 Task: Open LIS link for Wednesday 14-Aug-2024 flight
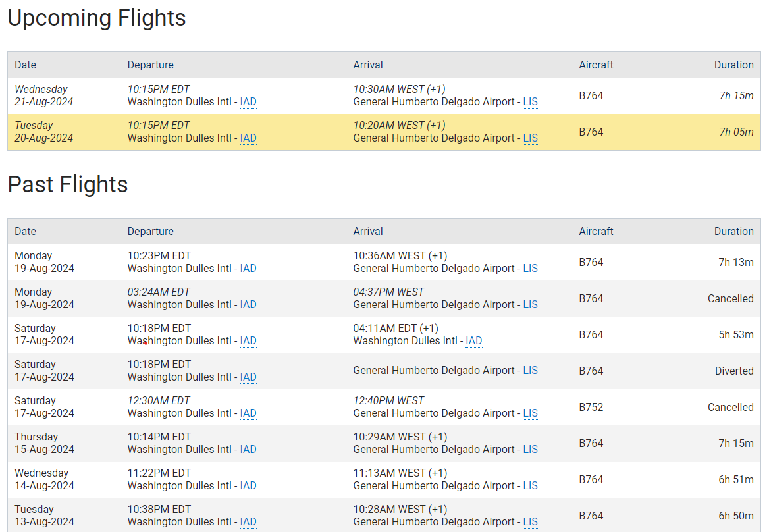pos(530,486)
